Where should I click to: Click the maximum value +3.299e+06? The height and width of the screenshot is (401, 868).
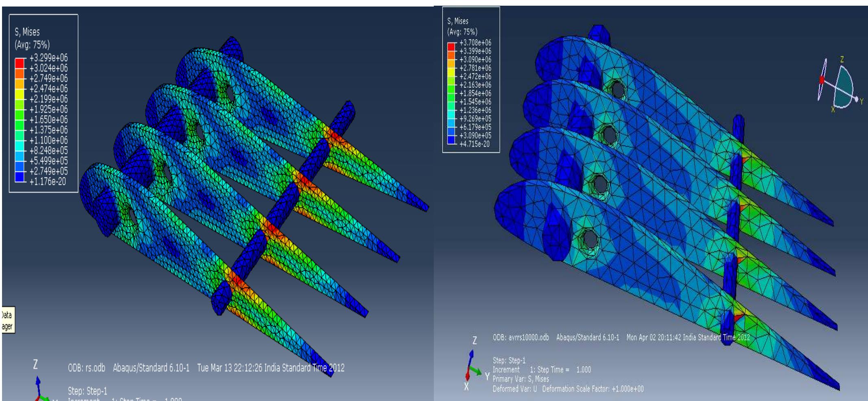pos(48,58)
